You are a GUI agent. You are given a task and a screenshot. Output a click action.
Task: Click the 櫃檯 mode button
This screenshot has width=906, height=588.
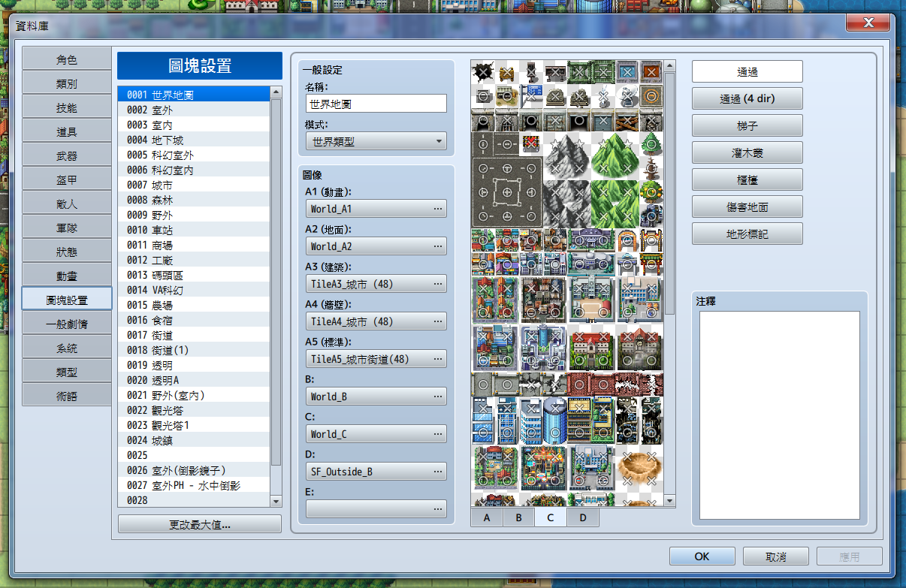(747, 179)
